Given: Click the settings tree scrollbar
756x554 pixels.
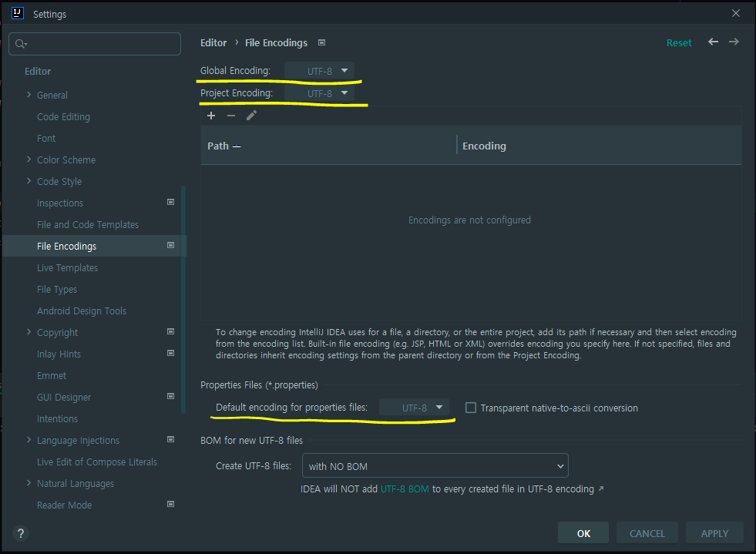Looking at the screenshot, I should click(x=183, y=300).
